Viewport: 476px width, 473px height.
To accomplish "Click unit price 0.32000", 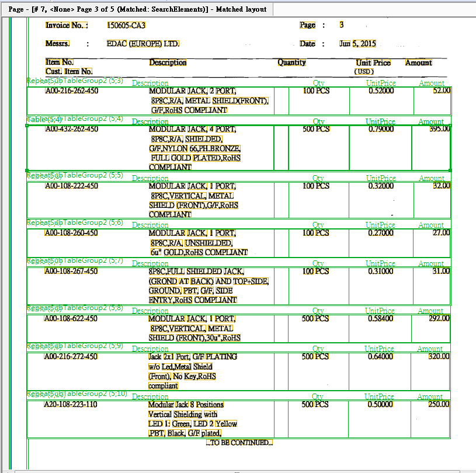I will pyautogui.click(x=381, y=186).
